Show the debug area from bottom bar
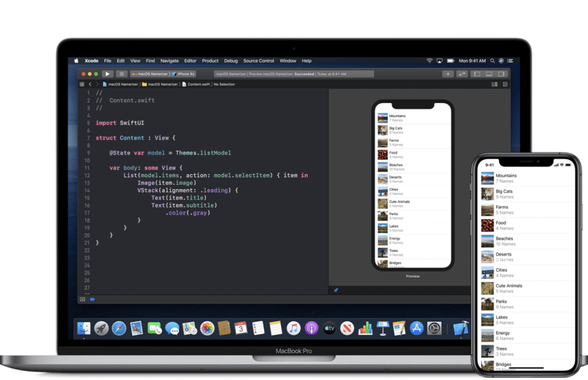Image resolution: width=588 pixels, height=380 pixels. pos(83,299)
